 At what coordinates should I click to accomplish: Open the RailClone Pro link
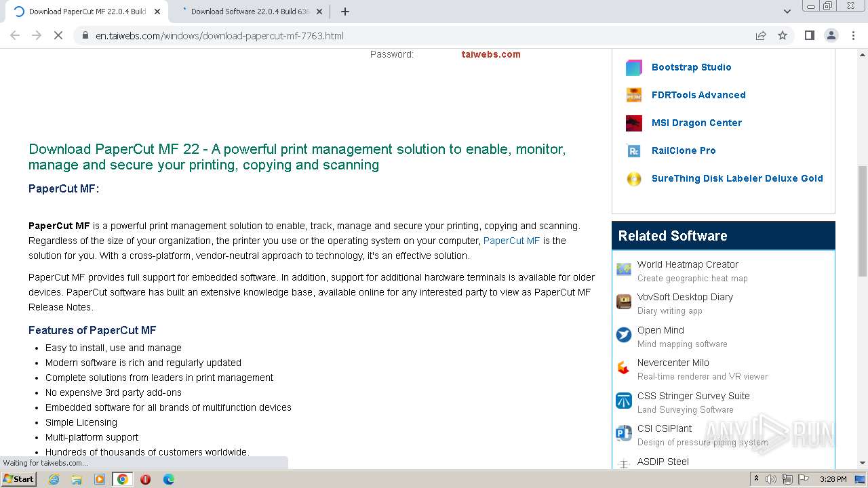pyautogui.click(x=684, y=150)
